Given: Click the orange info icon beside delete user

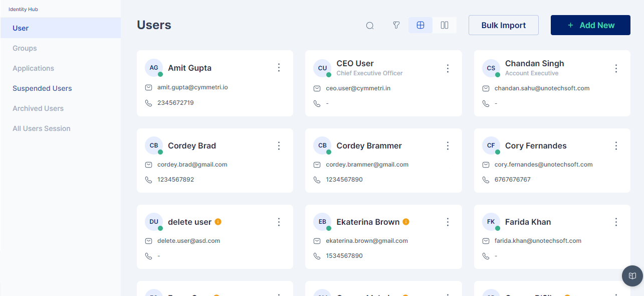Looking at the screenshot, I should [218, 222].
